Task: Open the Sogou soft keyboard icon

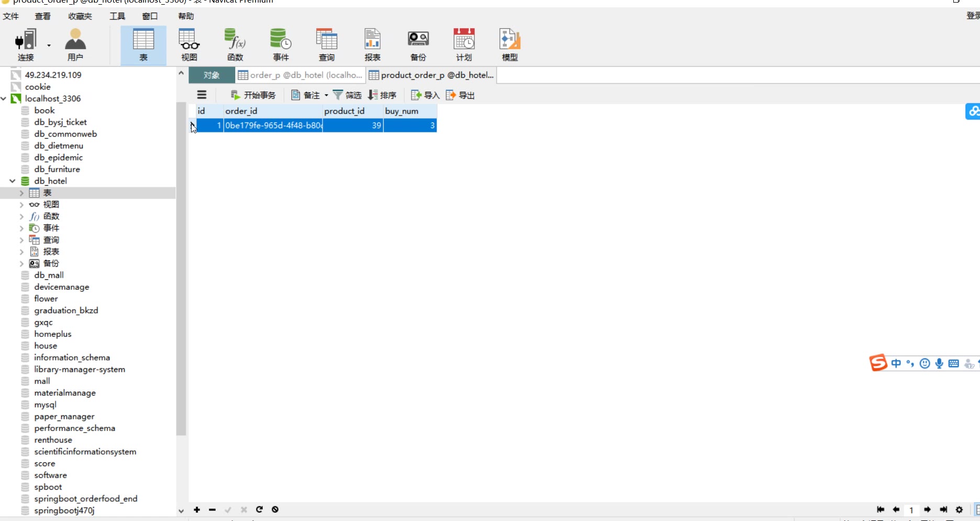Action: tap(954, 363)
